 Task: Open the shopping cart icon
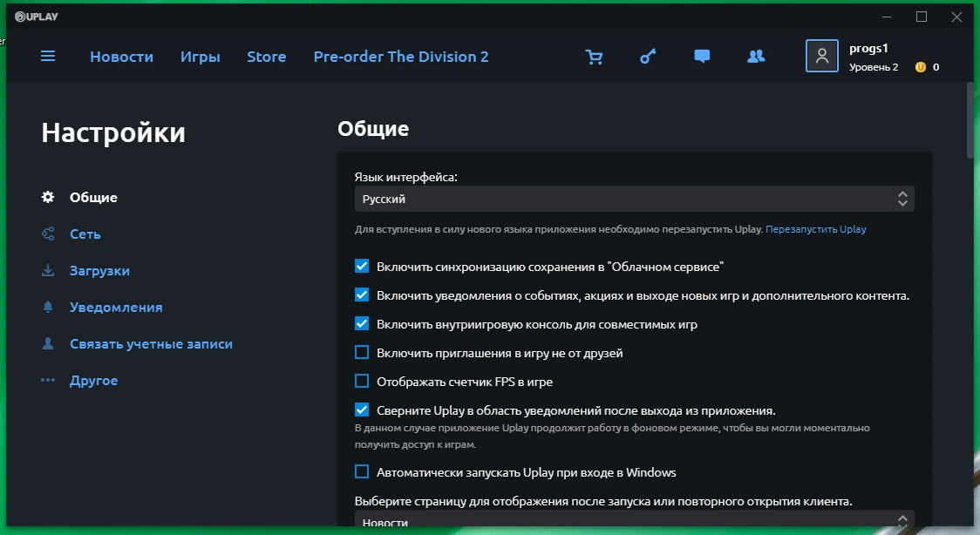click(x=594, y=57)
